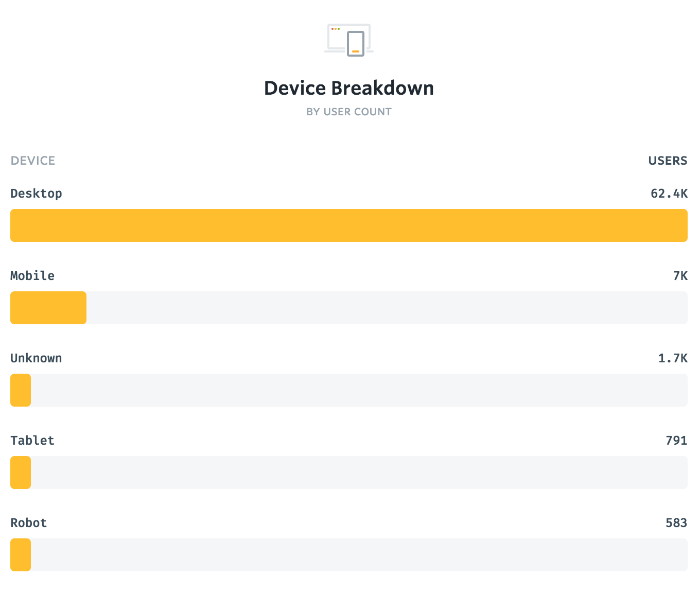Screen dimensions: 700x595
Task: Select the Desktop device label
Action: click(36, 194)
